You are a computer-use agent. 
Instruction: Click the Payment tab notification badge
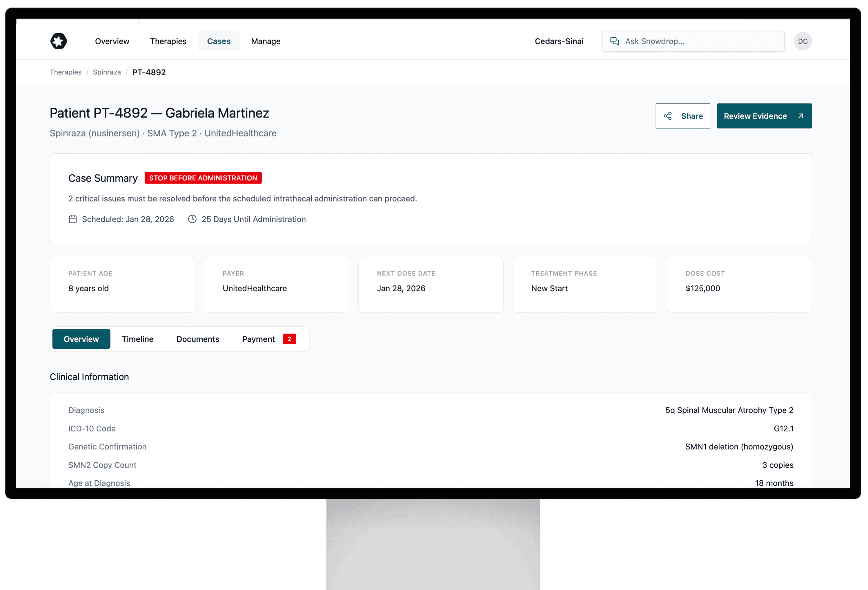click(289, 339)
